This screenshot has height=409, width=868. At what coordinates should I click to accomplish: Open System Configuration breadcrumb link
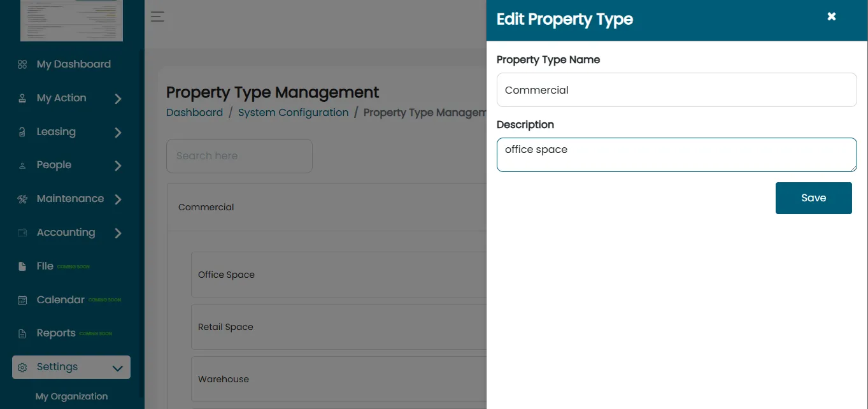(294, 113)
